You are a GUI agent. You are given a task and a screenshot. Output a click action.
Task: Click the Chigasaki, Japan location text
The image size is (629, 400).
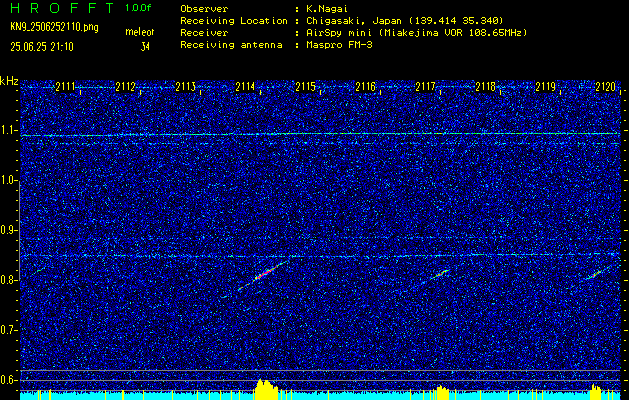405,20
